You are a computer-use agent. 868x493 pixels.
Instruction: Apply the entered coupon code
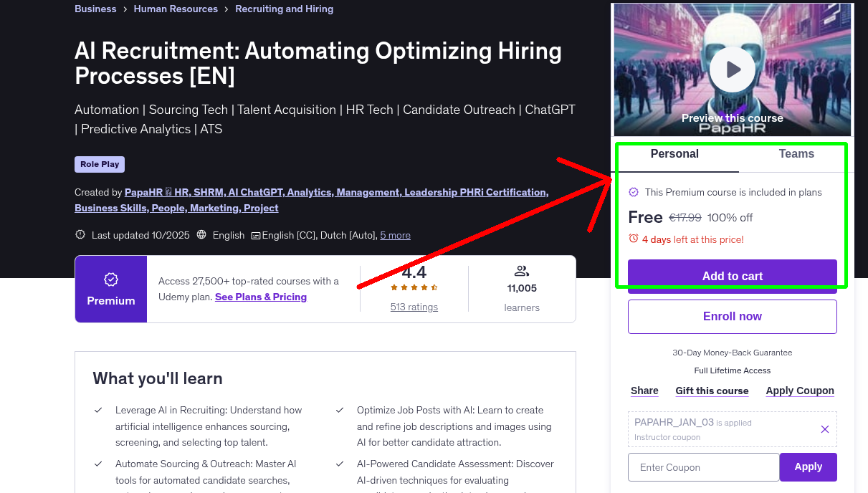(808, 466)
